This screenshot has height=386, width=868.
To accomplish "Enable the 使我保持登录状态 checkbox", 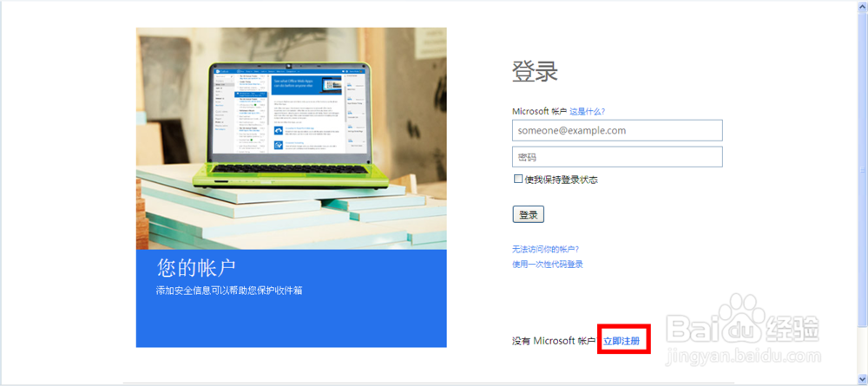I will point(518,179).
